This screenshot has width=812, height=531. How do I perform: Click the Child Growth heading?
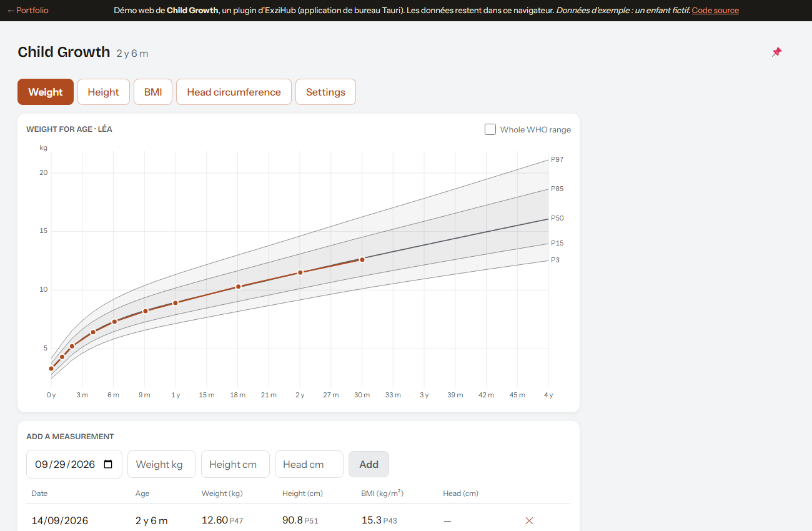click(64, 52)
